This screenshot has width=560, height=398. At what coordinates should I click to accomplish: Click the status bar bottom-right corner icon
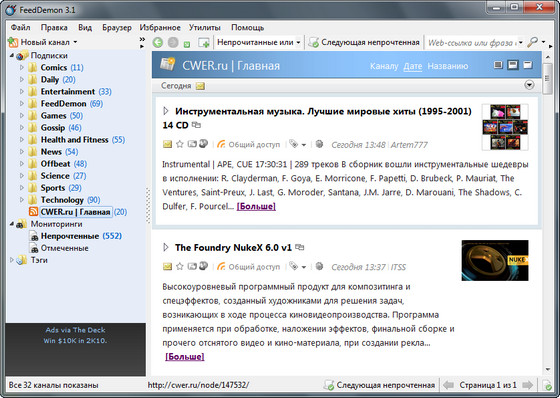(x=547, y=385)
